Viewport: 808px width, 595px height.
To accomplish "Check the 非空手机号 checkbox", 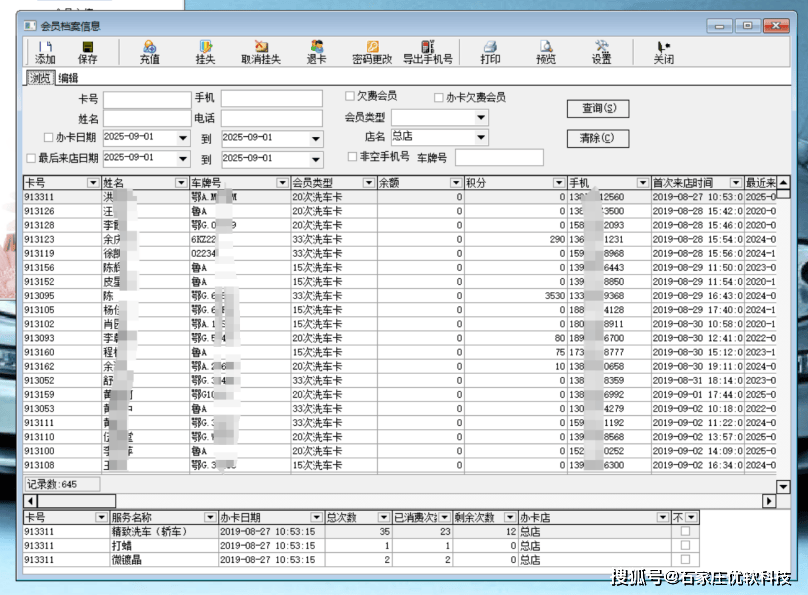I will pyautogui.click(x=351, y=157).
